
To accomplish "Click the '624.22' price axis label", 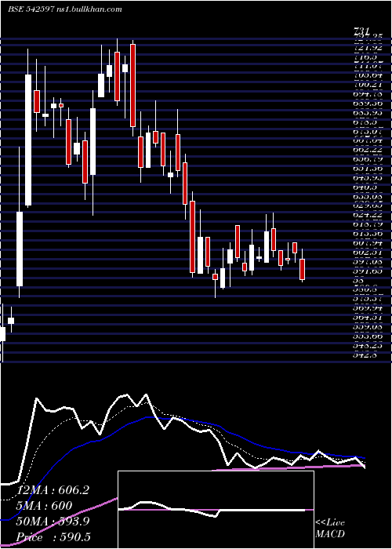I will tap(368, 215).
